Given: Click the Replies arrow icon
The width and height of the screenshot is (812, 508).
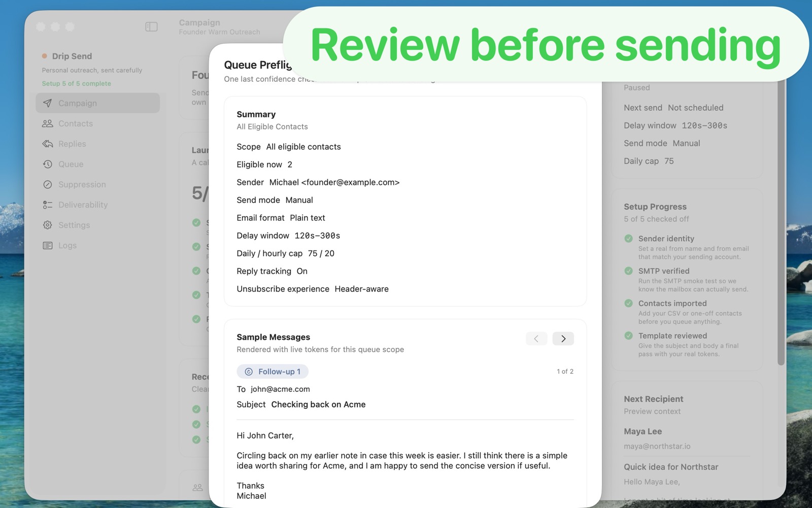Looking at the screenshot, I should [x=47, y=144].
